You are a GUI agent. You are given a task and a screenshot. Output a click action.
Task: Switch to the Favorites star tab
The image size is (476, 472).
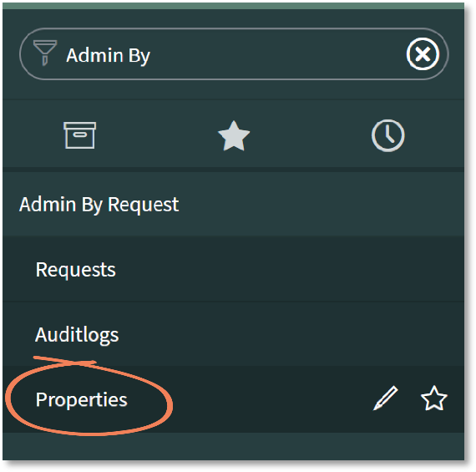[x=234, y=136]
